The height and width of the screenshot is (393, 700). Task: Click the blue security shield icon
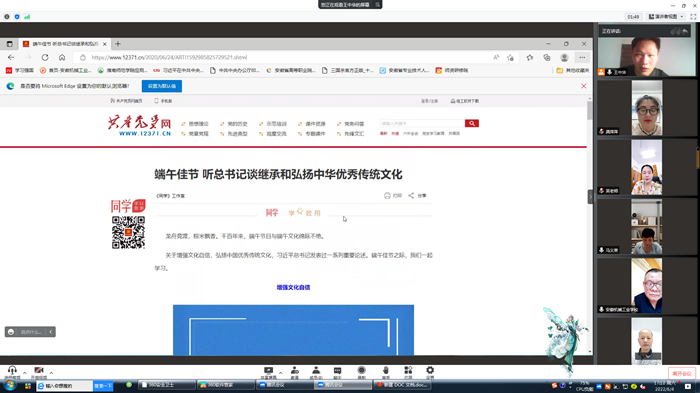[17, 17]
